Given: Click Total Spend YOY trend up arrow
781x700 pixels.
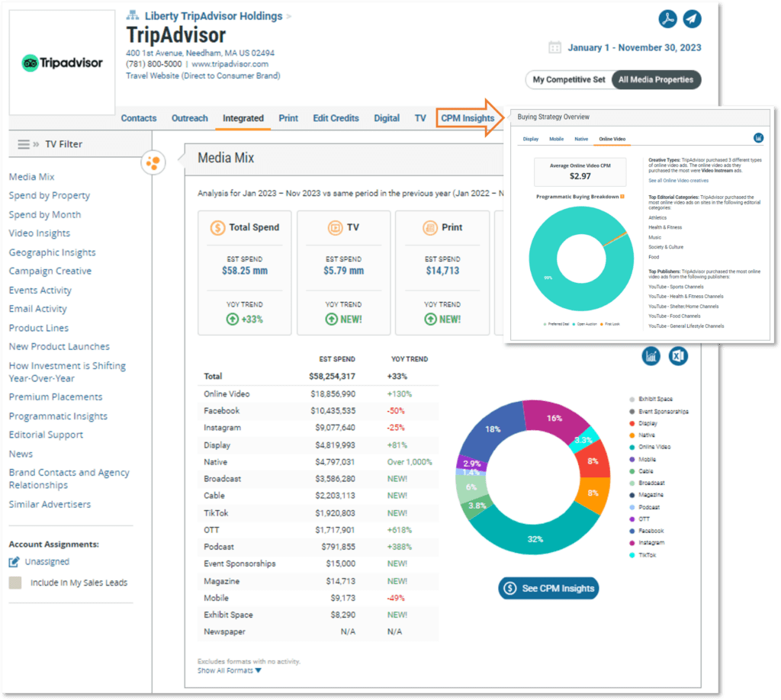Looking at the screenshot, I should point(232,319).
